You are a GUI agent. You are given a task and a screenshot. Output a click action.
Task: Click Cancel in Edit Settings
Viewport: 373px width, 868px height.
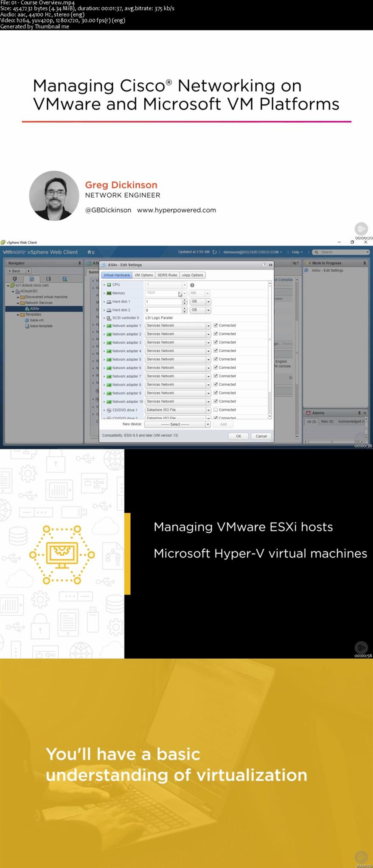coord(261,436)
